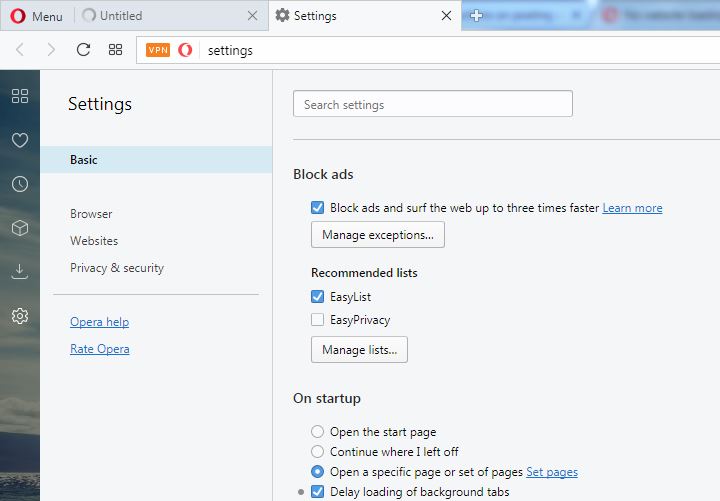
Task: Select the Basic settings section
Action: 156,160
